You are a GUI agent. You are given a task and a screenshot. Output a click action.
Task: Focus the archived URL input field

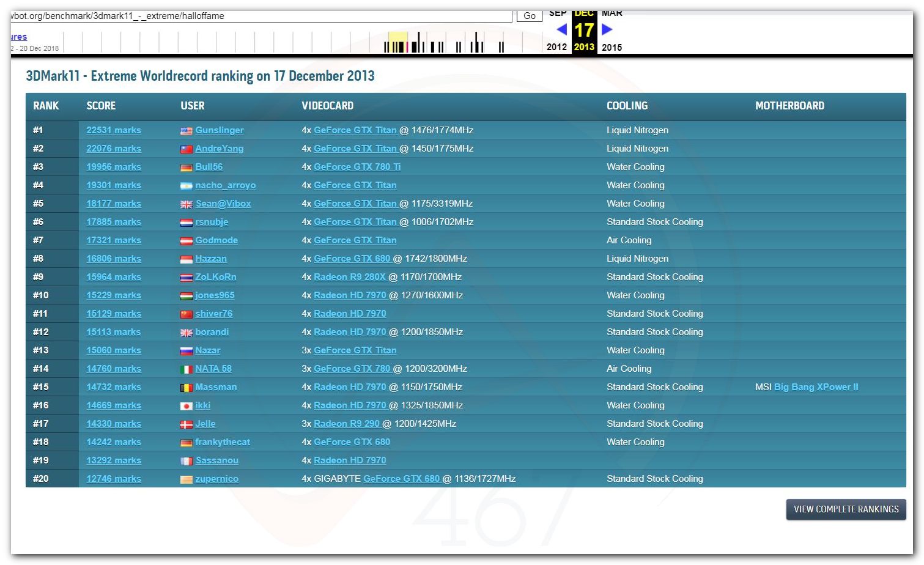click(261, 16)
